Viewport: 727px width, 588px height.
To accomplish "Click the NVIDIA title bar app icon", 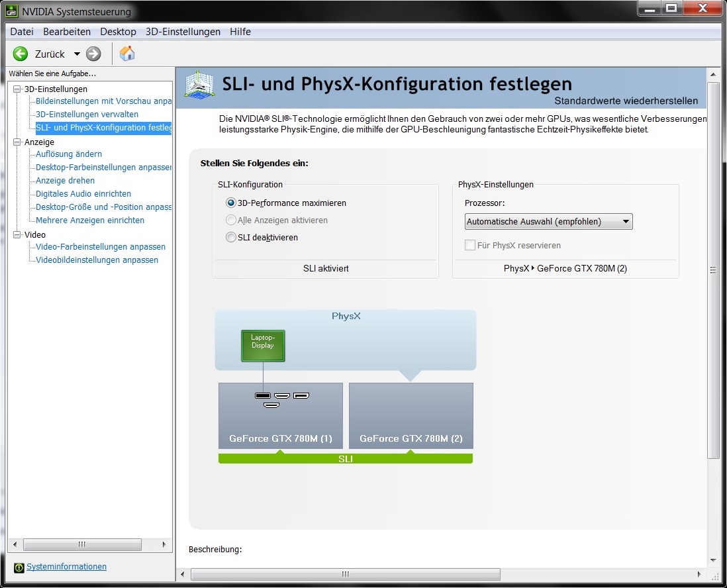I will [12, 11].
